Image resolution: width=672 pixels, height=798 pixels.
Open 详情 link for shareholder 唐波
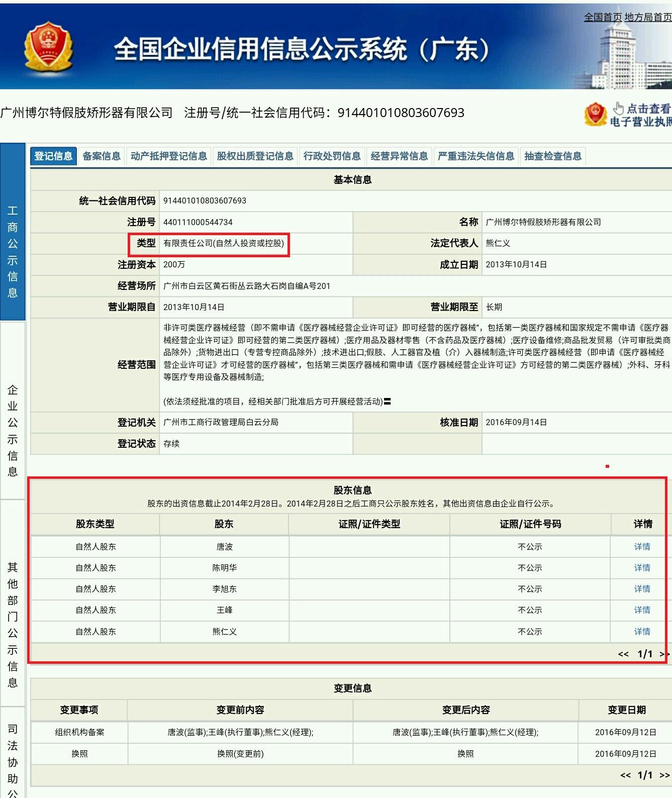[642, 547]
